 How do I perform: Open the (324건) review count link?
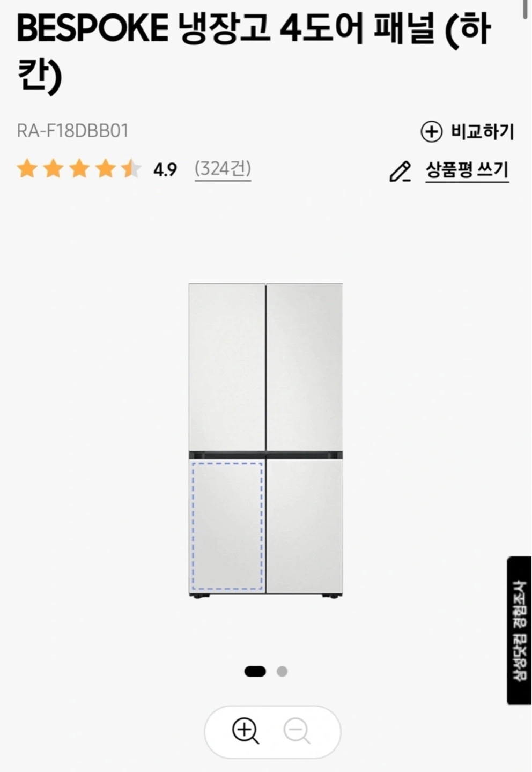tap(223, 169)
